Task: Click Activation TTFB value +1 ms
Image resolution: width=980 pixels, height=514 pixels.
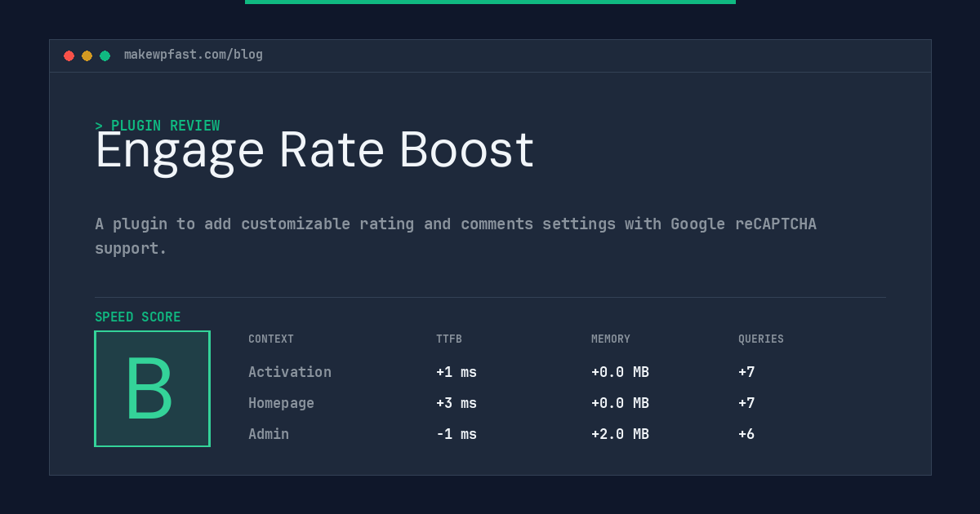Action: tap(457, 372)
